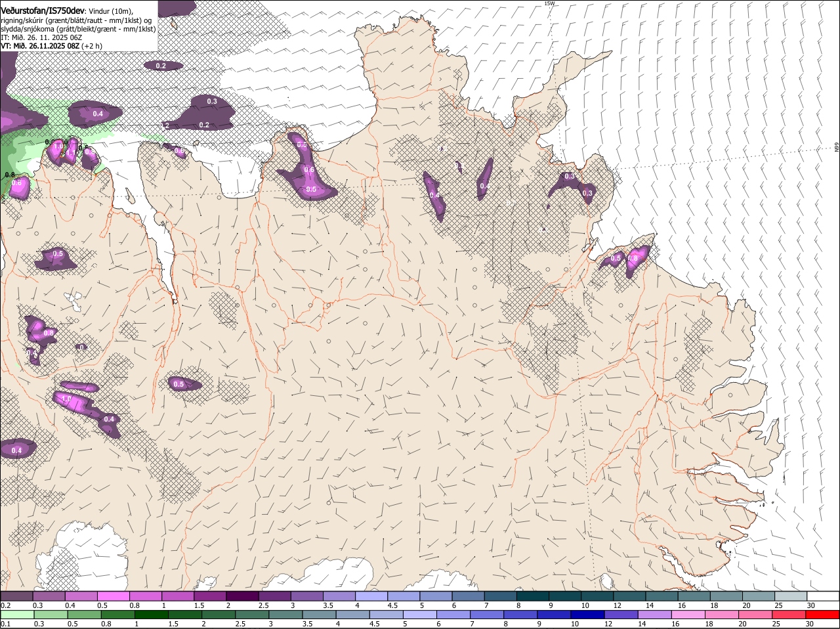This screenshot has width=840, height=629.
Task: Click the Veðurstofan/IS750dev map title
Action: point(43,11)
